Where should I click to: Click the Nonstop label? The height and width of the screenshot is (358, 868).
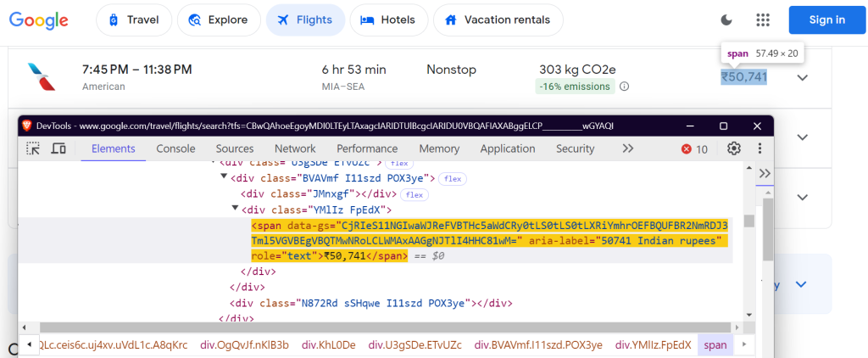451,70
